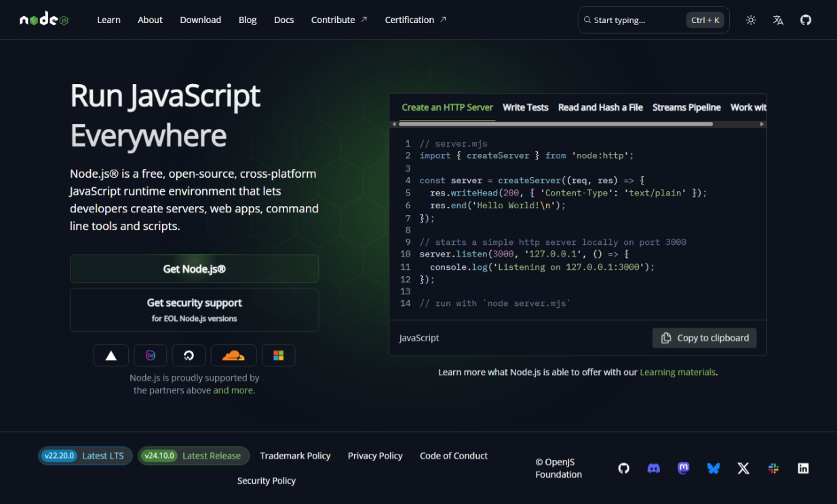Select the Vercel partner icon
Viewport: 837px width, 504px height.
pos(111,355)
